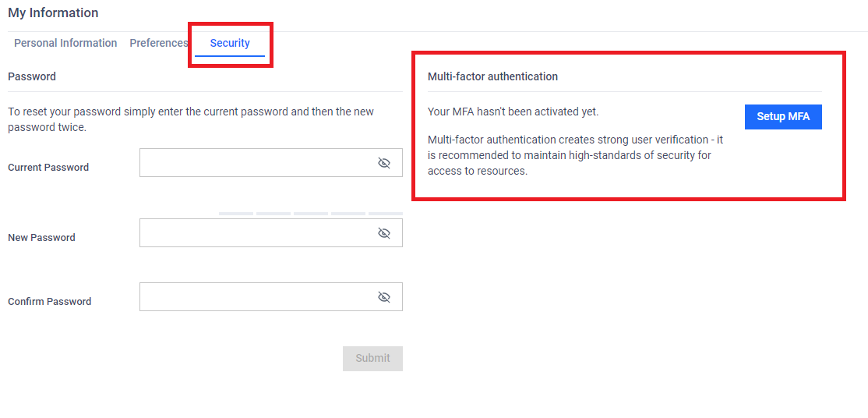Image resolution: width=868 pixels, height=418 pixels.
Task: Open the Preferences tab
Action: (x=159, y=43)
